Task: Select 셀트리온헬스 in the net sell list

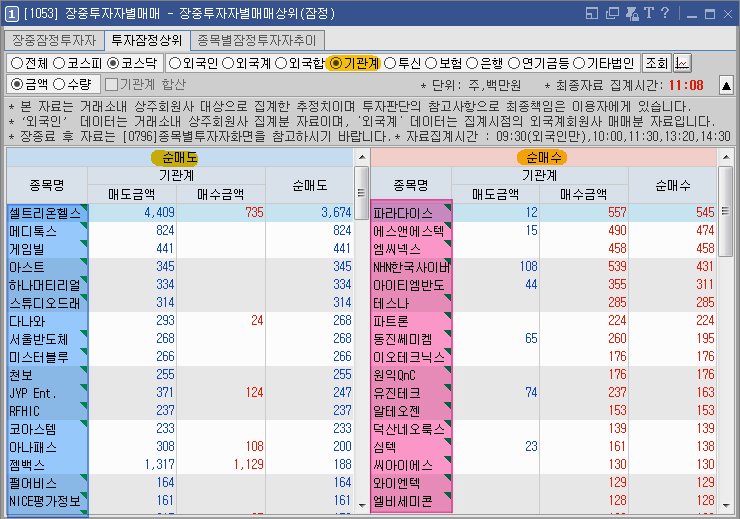Action: point(47,213)
